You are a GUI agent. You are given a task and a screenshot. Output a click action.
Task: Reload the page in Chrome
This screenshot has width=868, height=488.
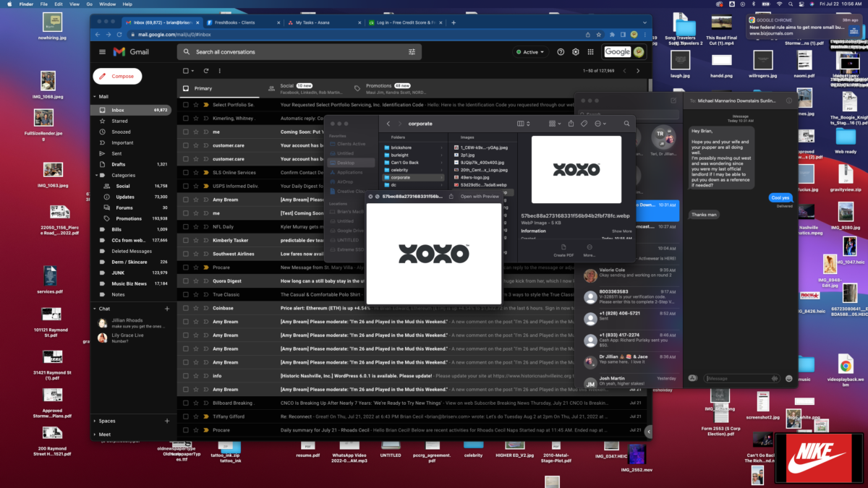tap(119, 34)
